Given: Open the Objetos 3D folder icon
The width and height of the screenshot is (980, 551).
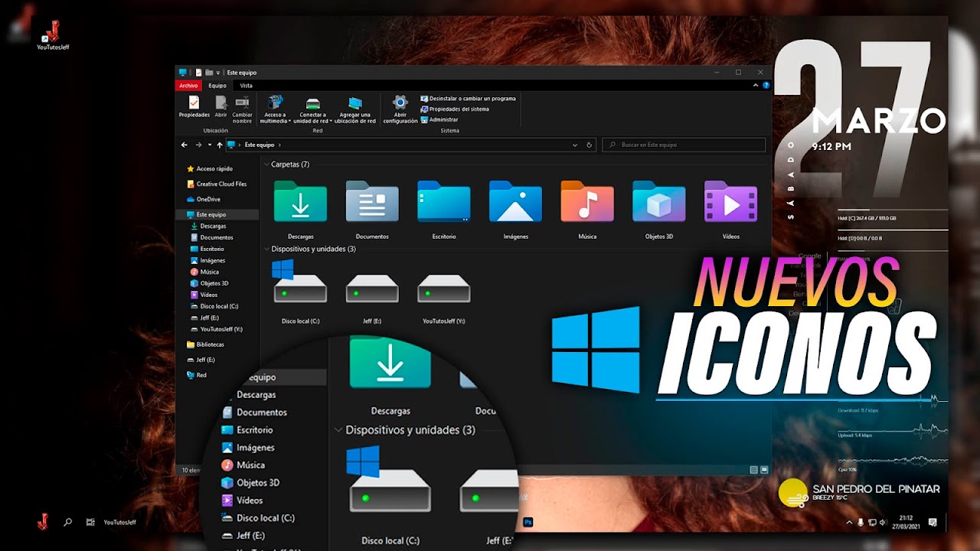Looking at the screenshot, I should coord(658,202).
